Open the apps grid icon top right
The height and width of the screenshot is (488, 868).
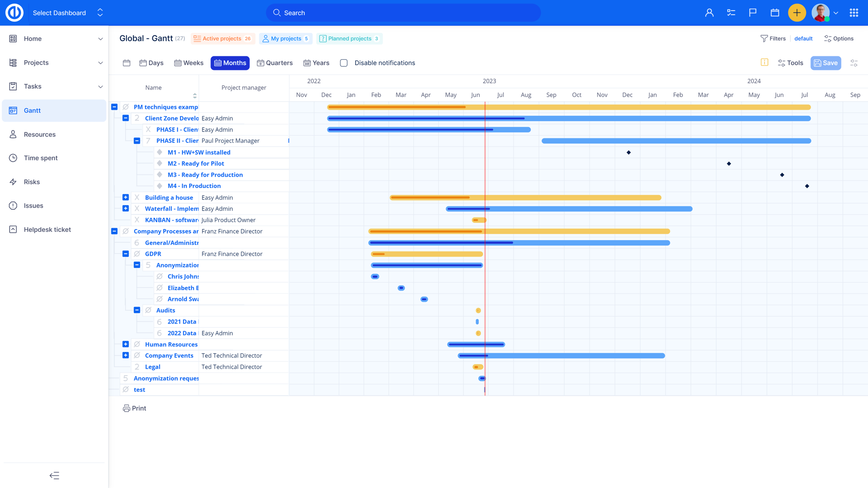(x=854, y=12)
